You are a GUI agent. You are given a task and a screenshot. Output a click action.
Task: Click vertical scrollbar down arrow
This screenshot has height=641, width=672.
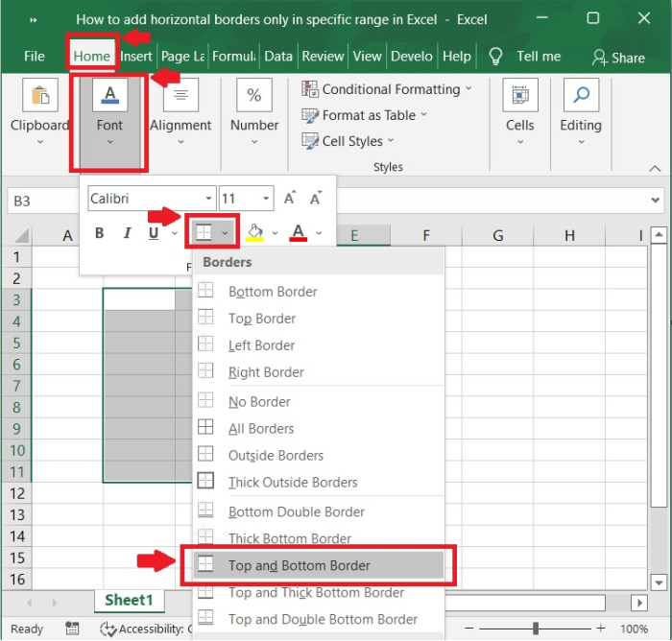tap(659, 582)
